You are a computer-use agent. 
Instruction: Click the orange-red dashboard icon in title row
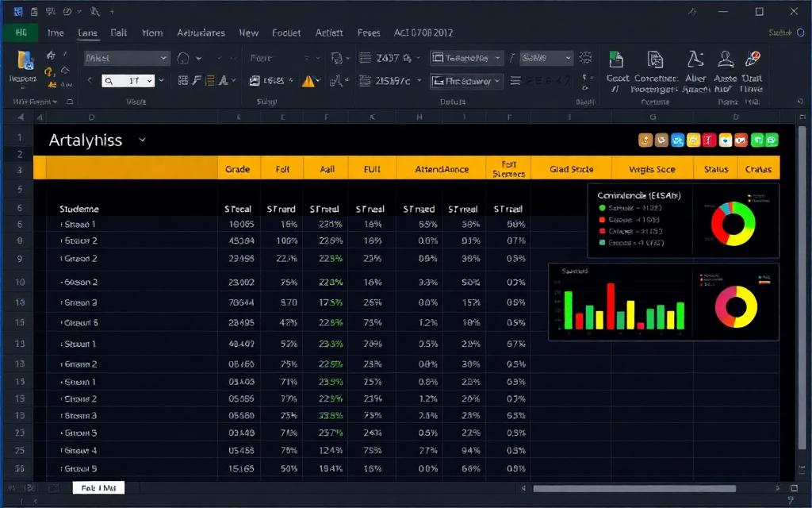pos(741,140)
